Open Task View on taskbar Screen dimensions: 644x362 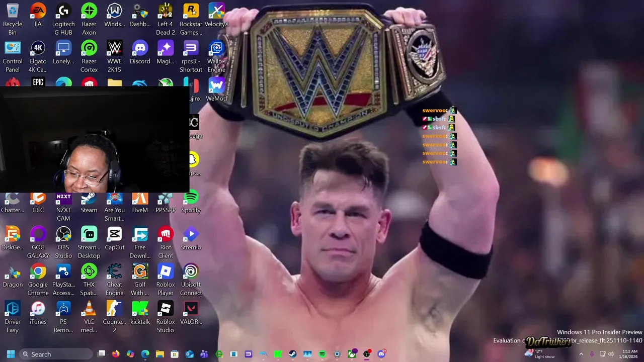(x=101, y=354)
